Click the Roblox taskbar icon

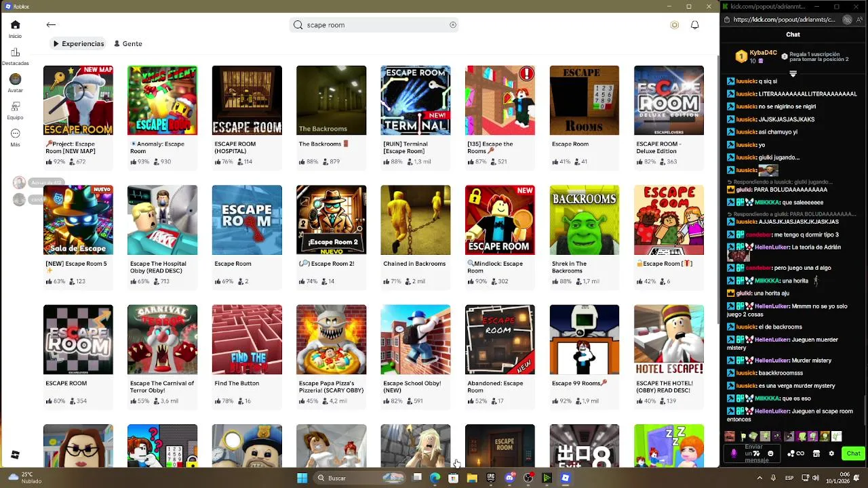566,478
